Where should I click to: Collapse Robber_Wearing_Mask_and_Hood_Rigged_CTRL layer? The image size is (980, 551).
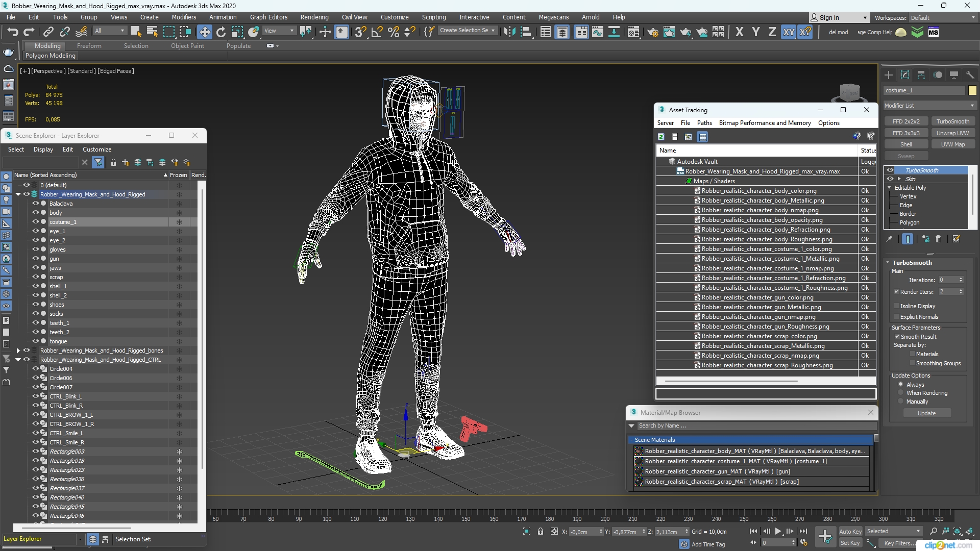click(18, 360)
